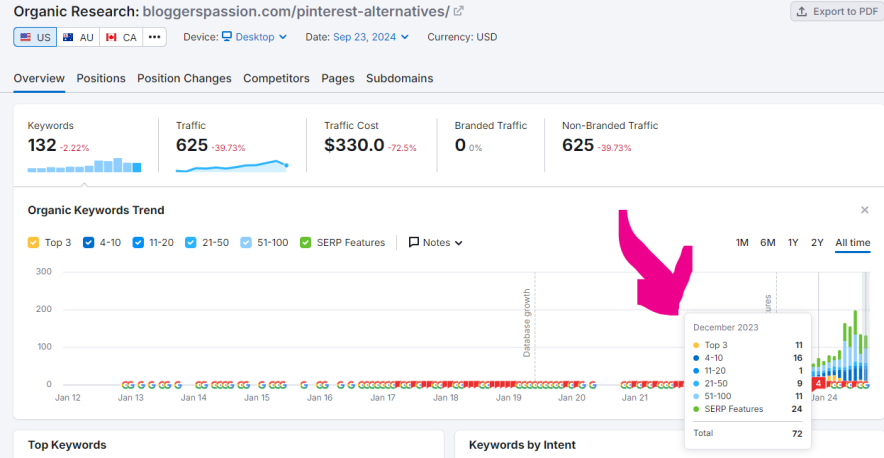Open the Position Changes tab
This screenshot has width=884, height=458.
pos(184,78)
